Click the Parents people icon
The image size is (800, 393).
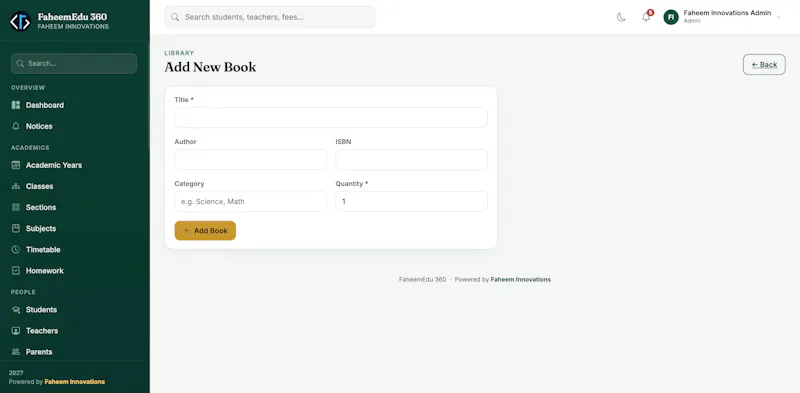click(x=16, y=352)
